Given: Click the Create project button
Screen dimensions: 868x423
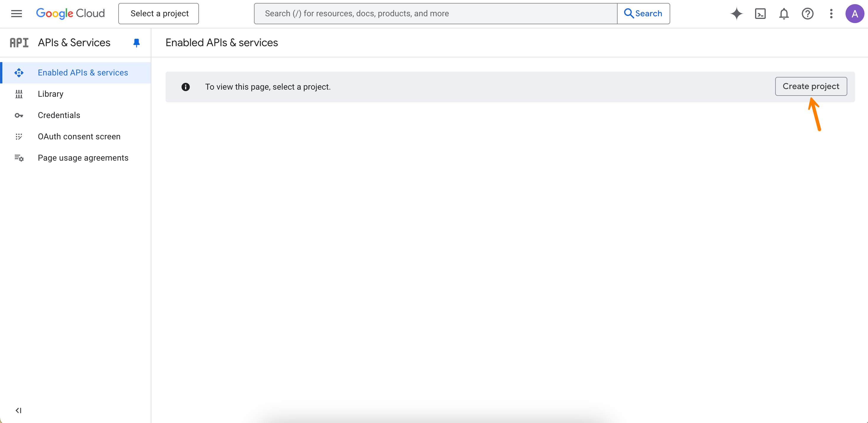Looking at the screenshot, I should 811,86.
